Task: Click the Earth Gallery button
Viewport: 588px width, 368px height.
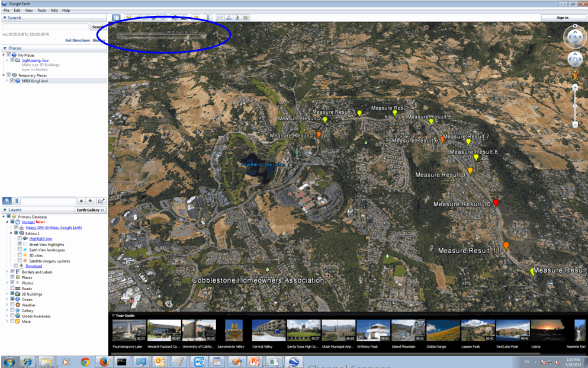Action: tap(91, 210)
